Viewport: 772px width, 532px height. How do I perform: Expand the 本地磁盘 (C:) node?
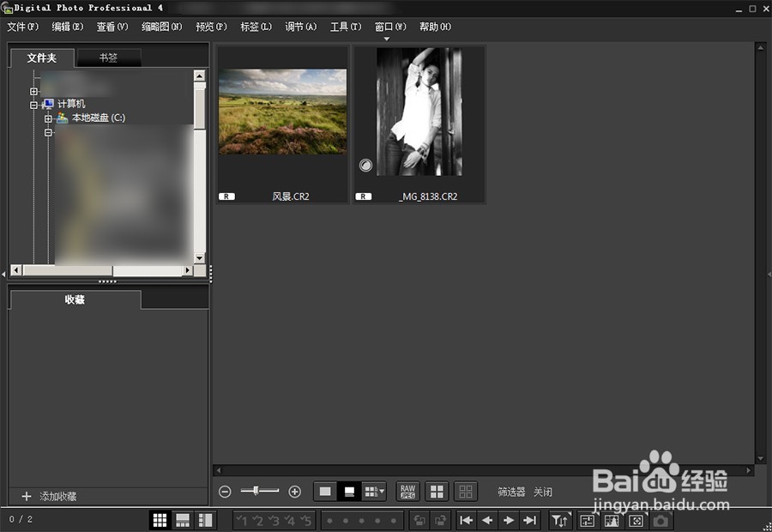point(48,118)
